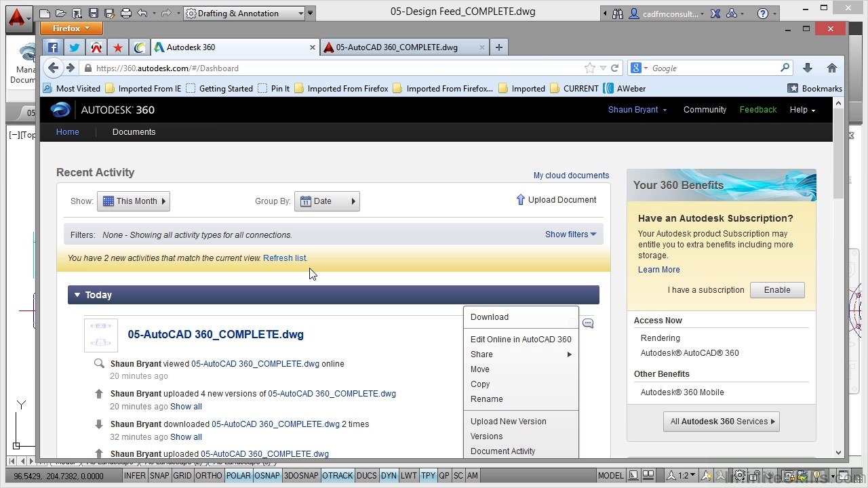Open the Imported From IE bookmarks folder
868x488 pixels.
click(143, 89)
